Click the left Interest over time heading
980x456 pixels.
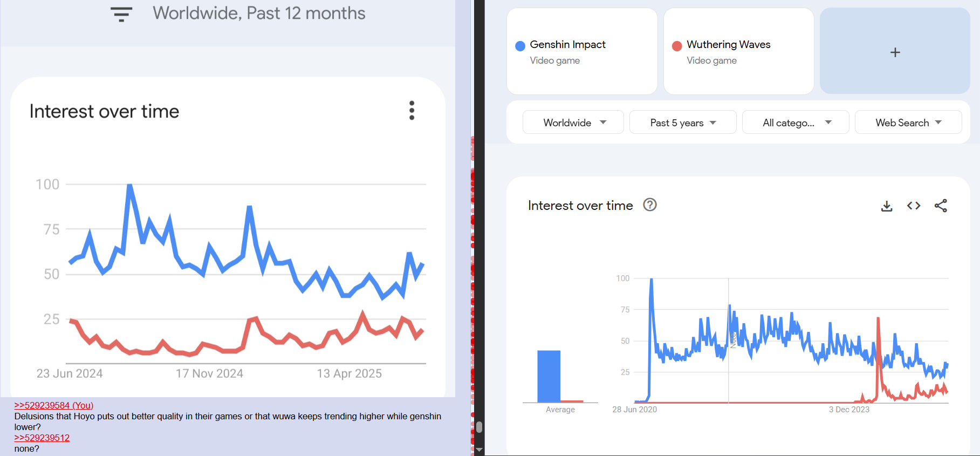104,111
